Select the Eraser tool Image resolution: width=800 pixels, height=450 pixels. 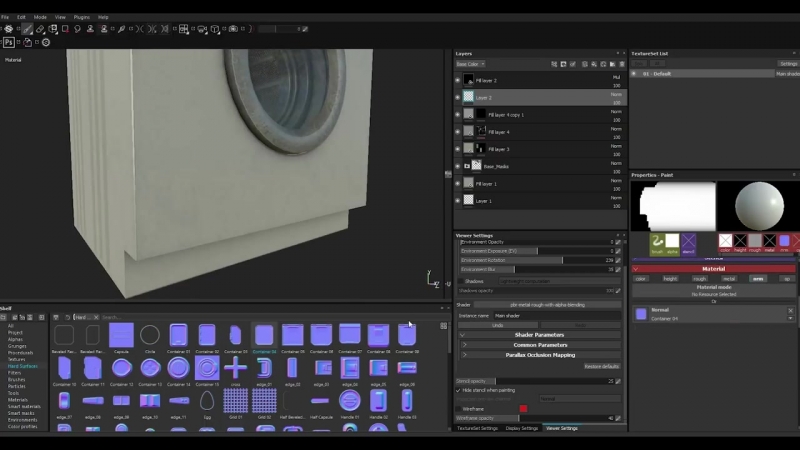coord(40,29)
